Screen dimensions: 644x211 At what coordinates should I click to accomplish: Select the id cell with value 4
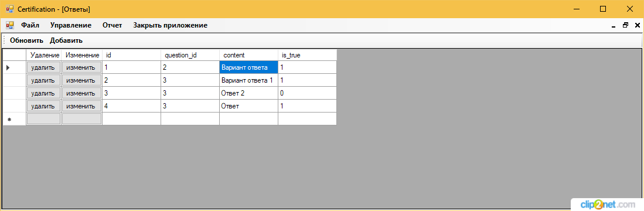coord(131,106)
